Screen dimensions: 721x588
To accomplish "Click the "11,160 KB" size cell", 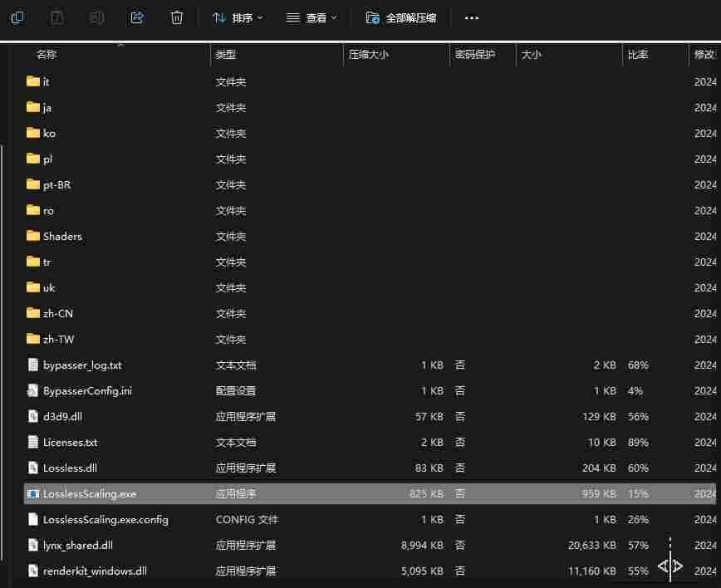I will (x=591, y=571).
